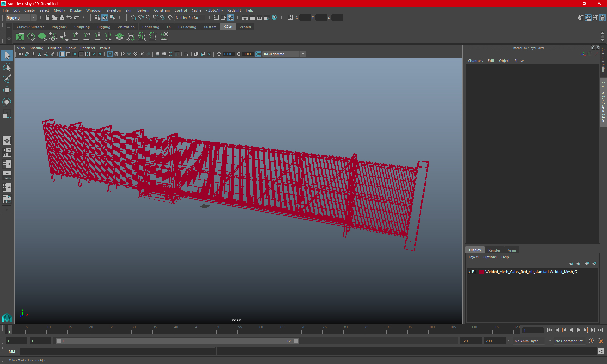Image resolution: width=607 pixels, height=364 pixels.
Task: Open the Deform menu
Action: [x=143, y=10]
